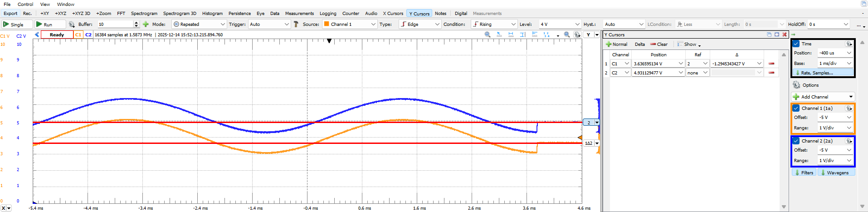Expand the Mode dropdown set to Repeated
The height and width of the screenshot is (212, 868).
click(x=199, y=25)
